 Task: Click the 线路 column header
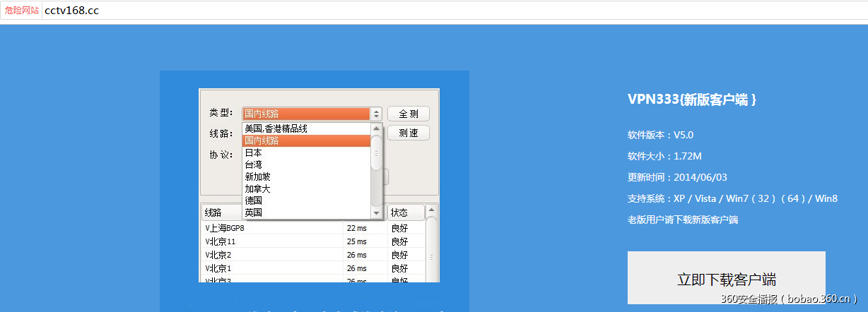point(222,212)
